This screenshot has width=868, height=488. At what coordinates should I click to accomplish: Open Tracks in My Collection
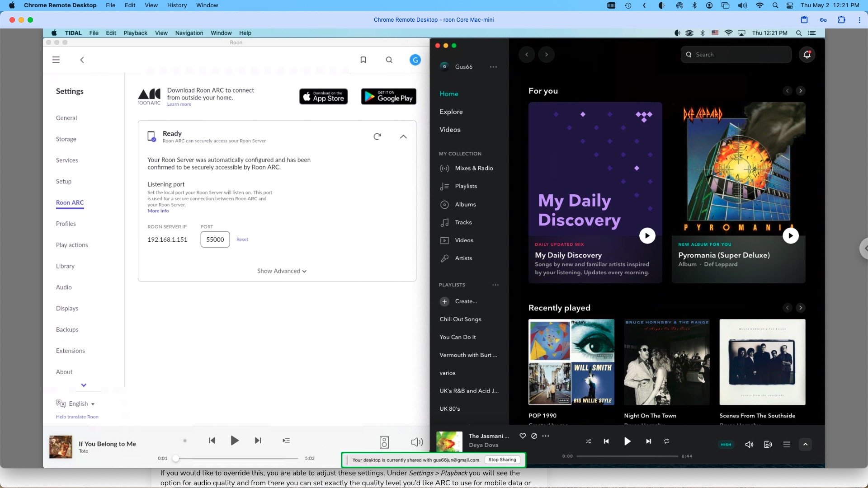456,222
